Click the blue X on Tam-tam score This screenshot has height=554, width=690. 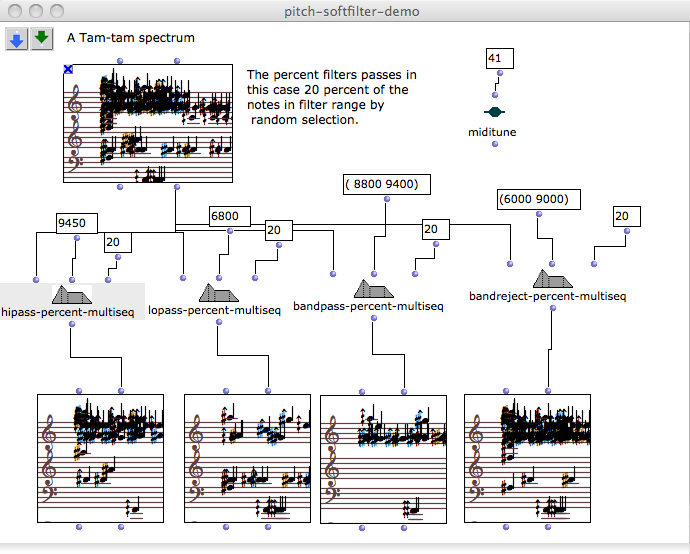[x=68, y=69]
